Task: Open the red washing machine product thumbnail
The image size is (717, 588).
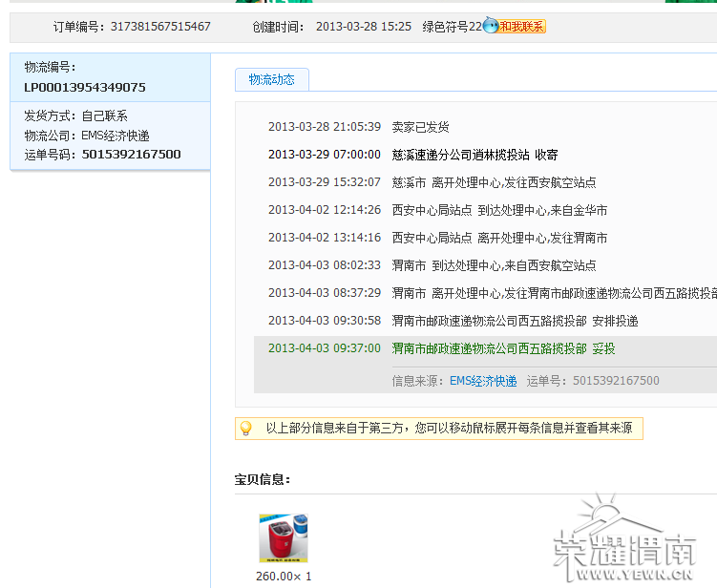Action: (x=284, y=538)
